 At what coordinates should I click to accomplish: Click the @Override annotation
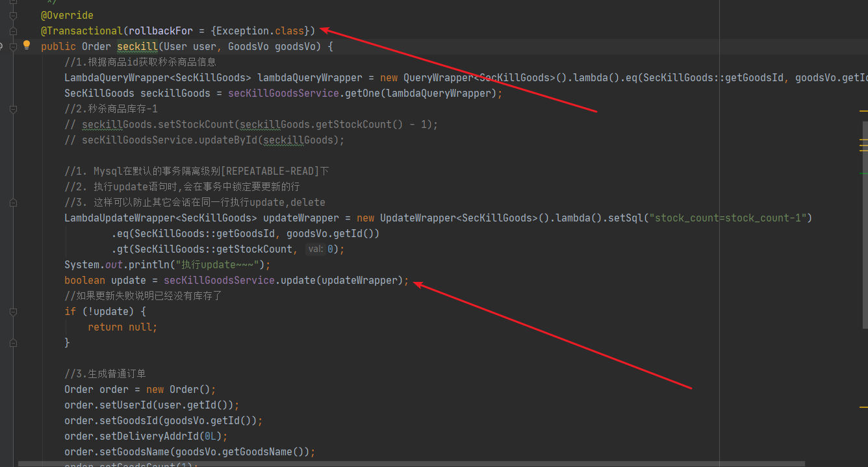(x=67, y=16)
